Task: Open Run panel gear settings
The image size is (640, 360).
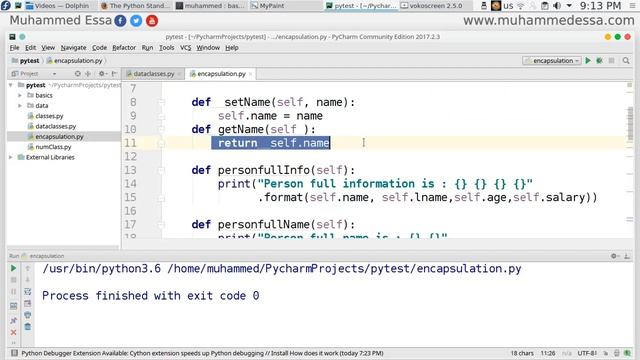Action: point(614,256)
